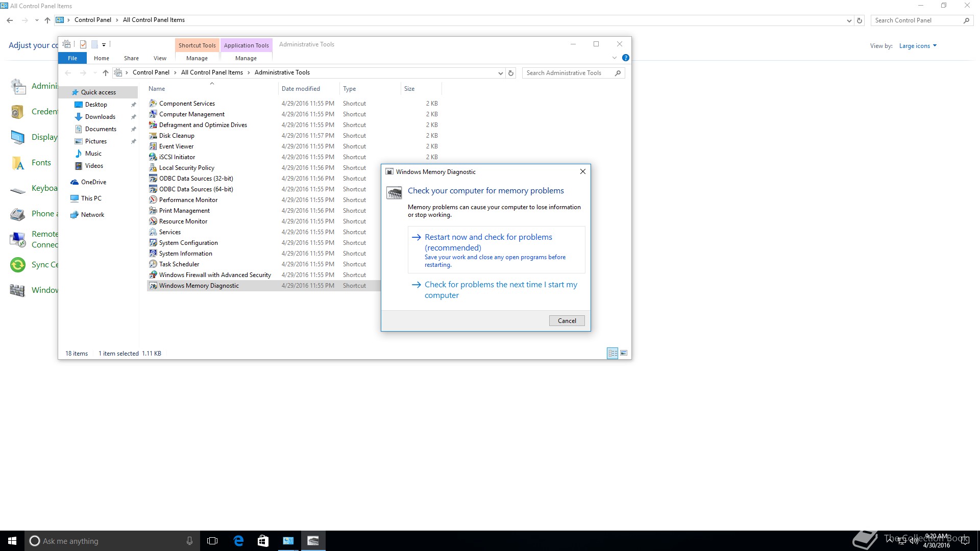Image resolution: width=980 pixels, height=551 pixels.
Task: Select Print Management icon
Action: point(153,211)
